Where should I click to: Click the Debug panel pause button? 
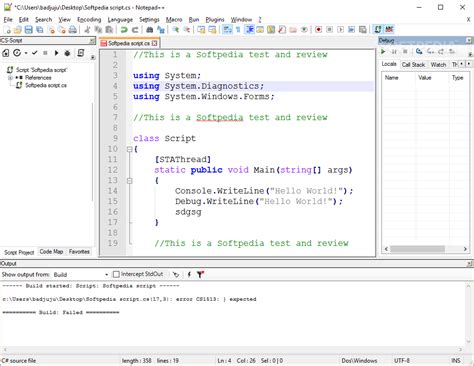coord(394,52)
